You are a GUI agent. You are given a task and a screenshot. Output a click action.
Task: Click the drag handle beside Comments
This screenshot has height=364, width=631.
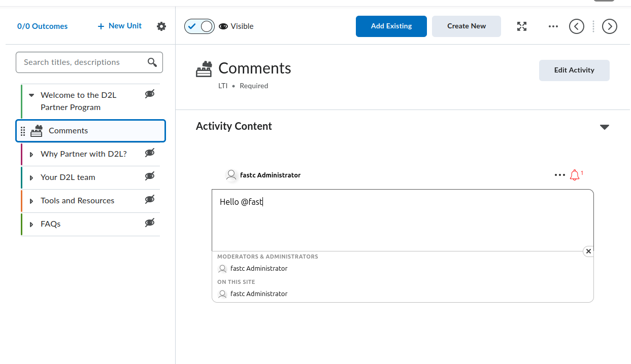tap(23, 131)
